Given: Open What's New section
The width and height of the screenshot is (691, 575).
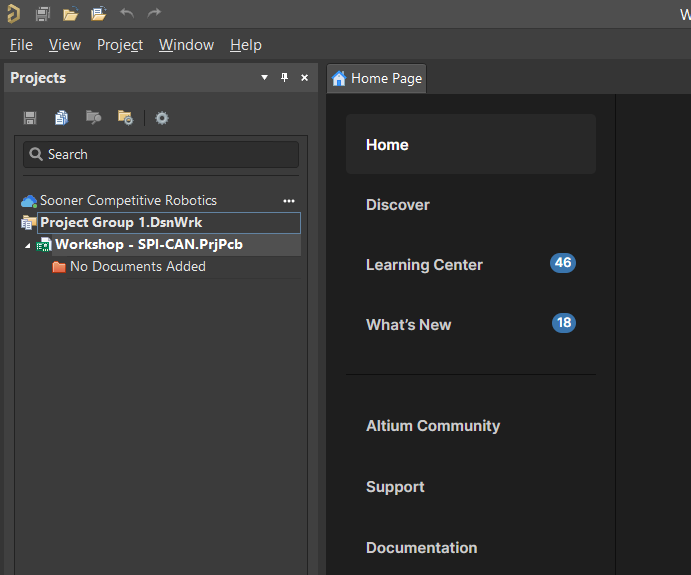Looking at the screenshot, I should [409, 325].
